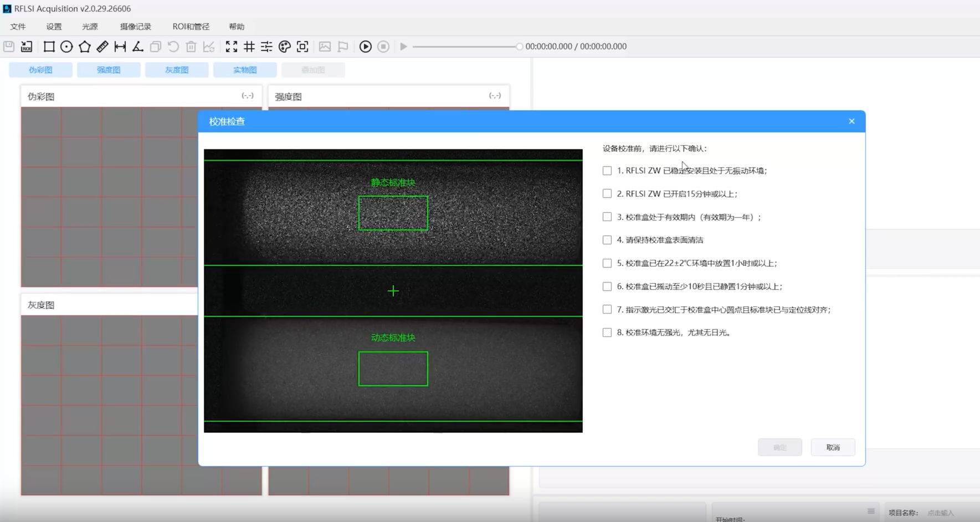Check item 7 laser alignment checkbox
The height and width of the screenshot is (522, 980).
point(607,309)
